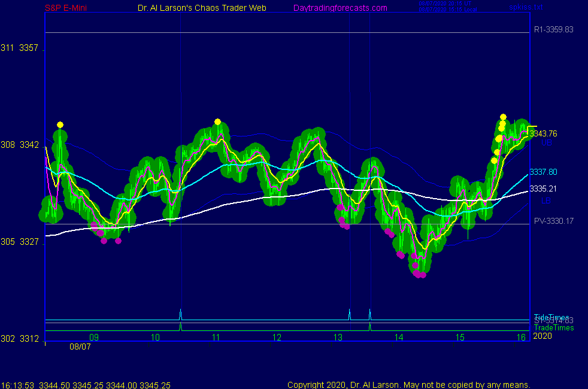Image resolution: width=588 pixels, height=389 pixels.
Task: Click the white 3335.21 average value
Action: coord(543,189)
